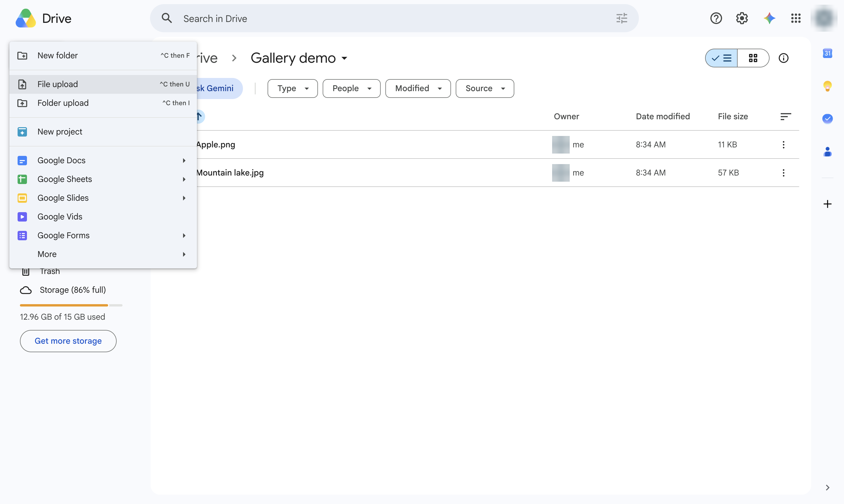View folder details info icon
Screen dimensions: 844x504
click(783, 58)
